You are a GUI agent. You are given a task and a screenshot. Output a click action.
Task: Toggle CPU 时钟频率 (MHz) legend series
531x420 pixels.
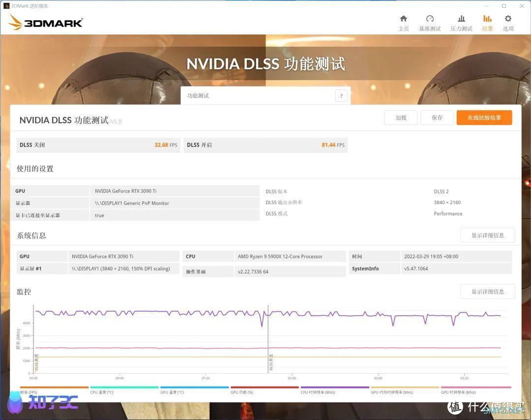[335, 390]
